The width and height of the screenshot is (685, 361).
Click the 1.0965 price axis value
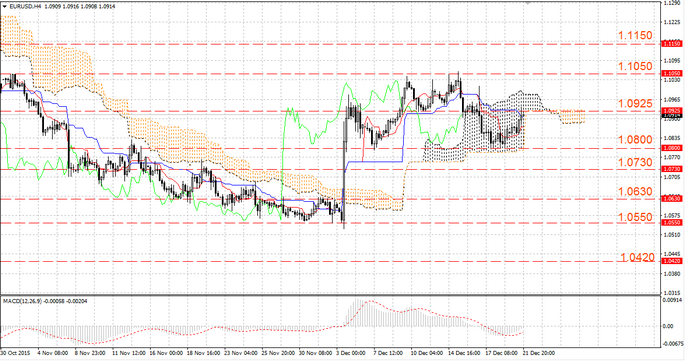(x=672, y=100)
